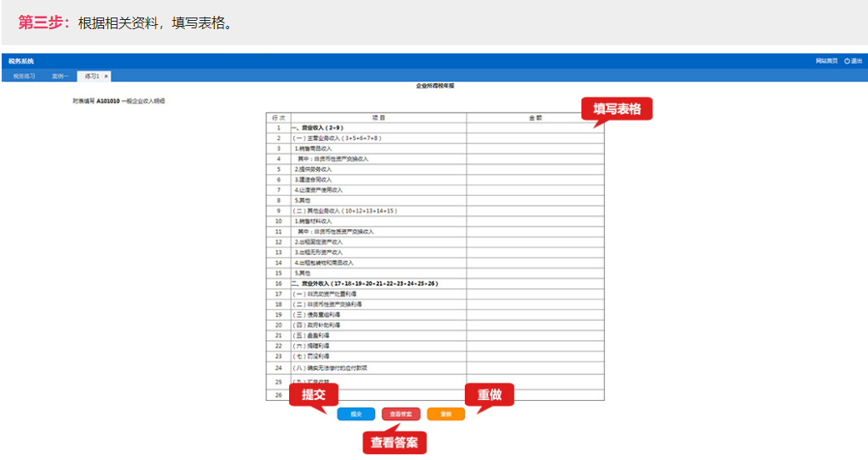
Task: Switch to the 案例一 tab
Action: pos(60,77)
